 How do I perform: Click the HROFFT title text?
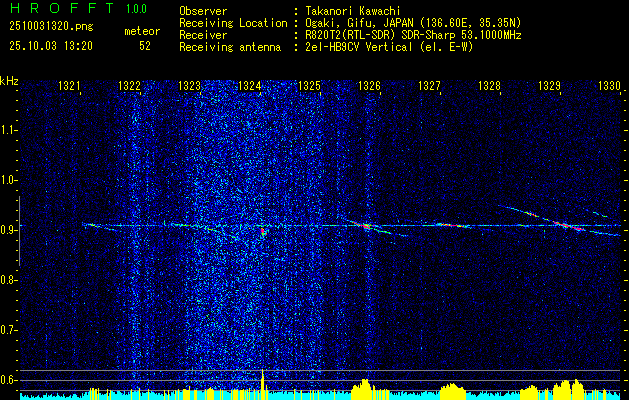tap(63, 8)
